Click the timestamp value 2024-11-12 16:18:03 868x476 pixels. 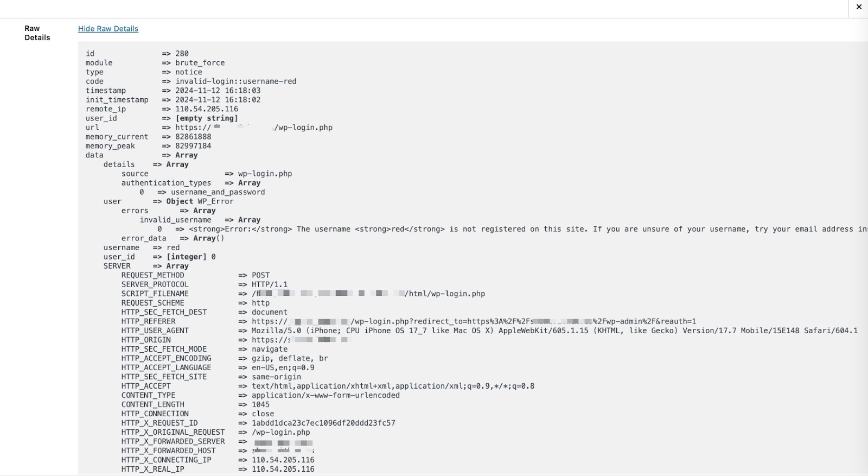(218, 91)
